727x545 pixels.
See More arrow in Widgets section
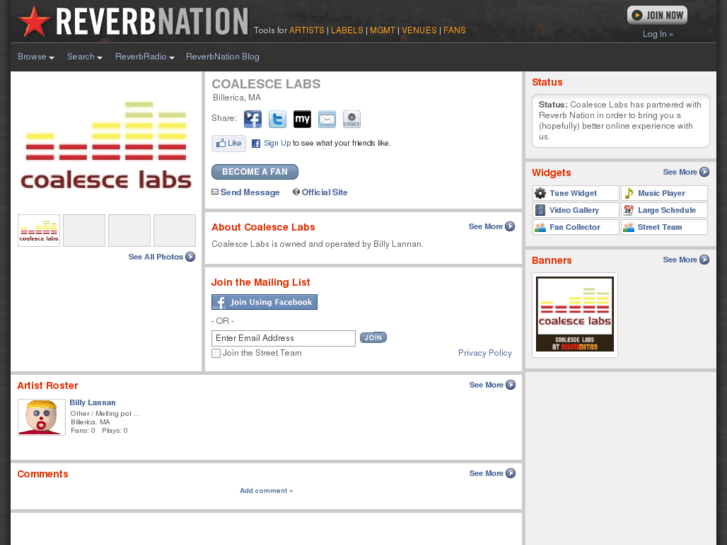pos(704,172)
